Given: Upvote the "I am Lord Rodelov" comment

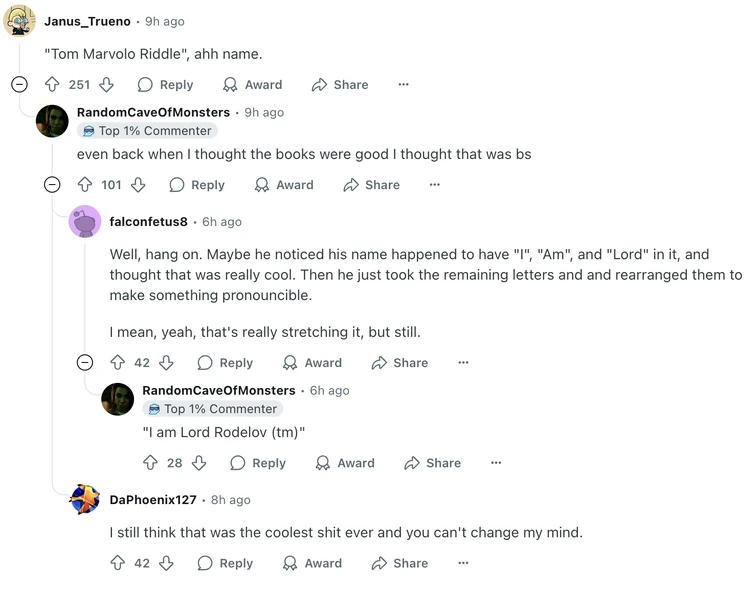Looking at the screenshot, I should click(x=151, y=463).
